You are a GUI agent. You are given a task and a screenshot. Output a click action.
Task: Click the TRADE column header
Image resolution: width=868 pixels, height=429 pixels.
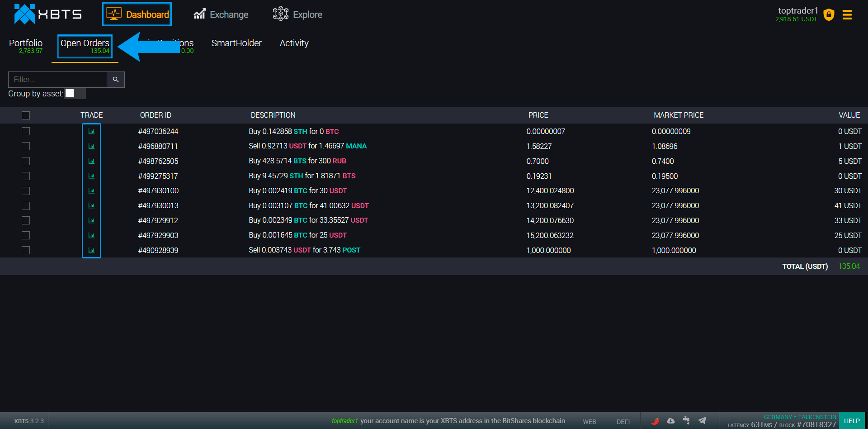coord(91,115)
